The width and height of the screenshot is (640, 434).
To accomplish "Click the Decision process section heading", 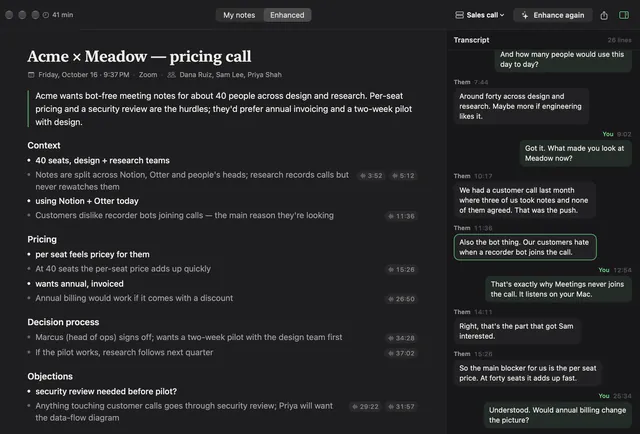I will point(63,322).
